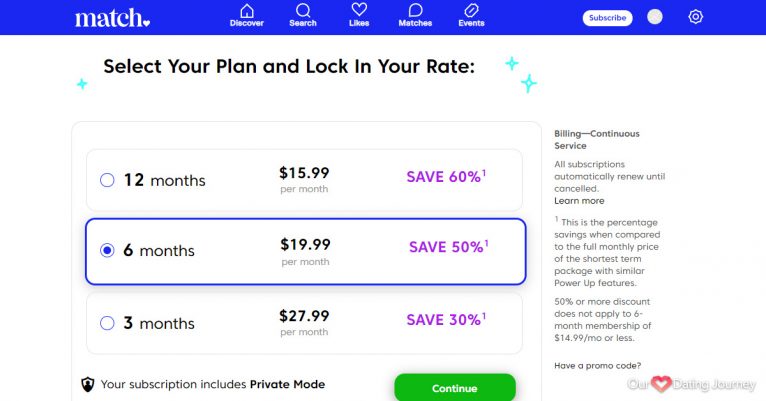Viewport: 766px width, 401px height.
Task: Open the Matches chat bubble icon
Action: (415, 10)
